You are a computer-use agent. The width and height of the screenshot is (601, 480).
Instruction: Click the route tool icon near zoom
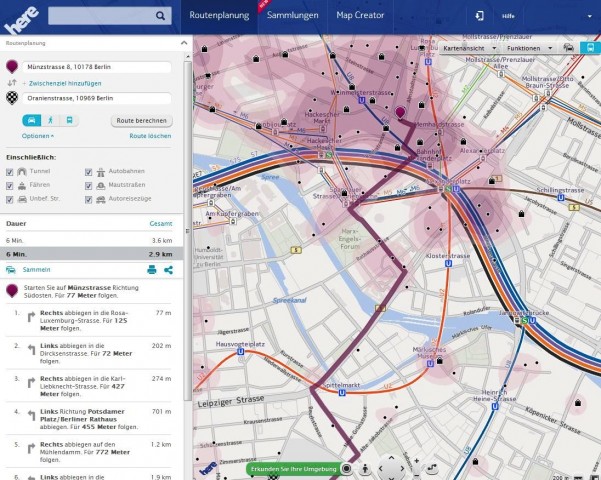[x=432, y=468]
